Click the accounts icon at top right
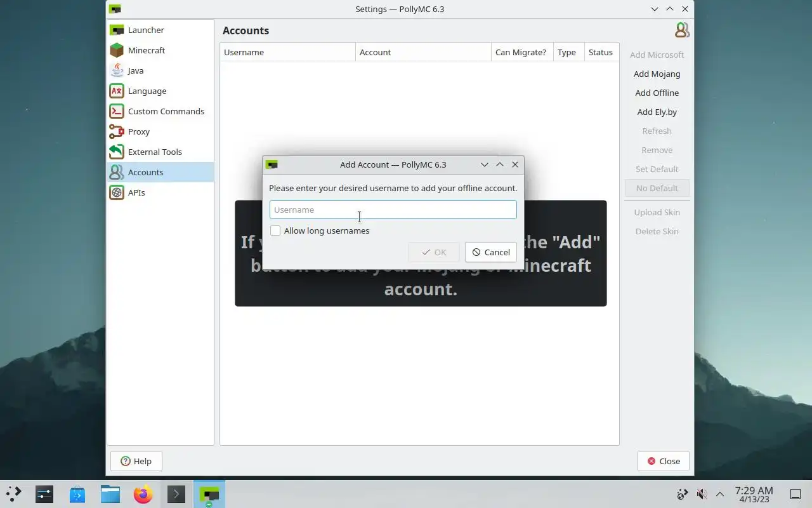This screenshot has height=508, width=812. pos(682,30)
